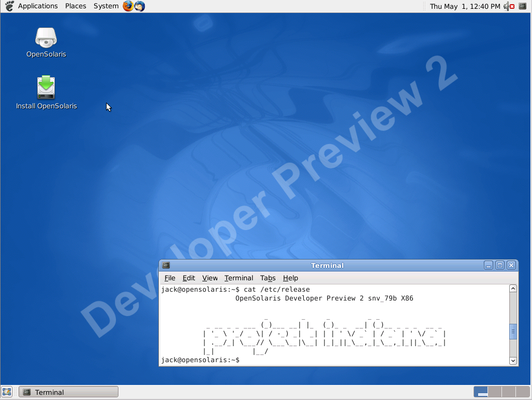Click the 'Install OpenSolaris' label text

click(x=47, y=106)
